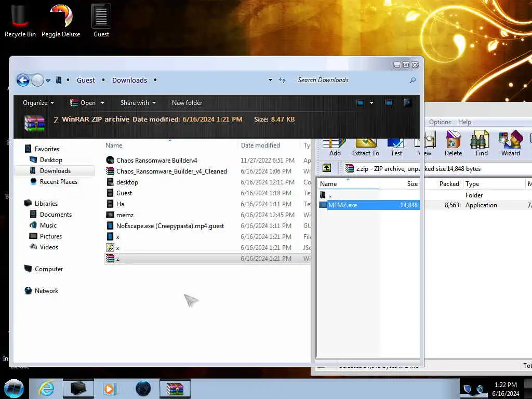Screen dimensions: 532x399
Task: Expand the Open button dropdown arrow
Action: [x=102, y=103]
